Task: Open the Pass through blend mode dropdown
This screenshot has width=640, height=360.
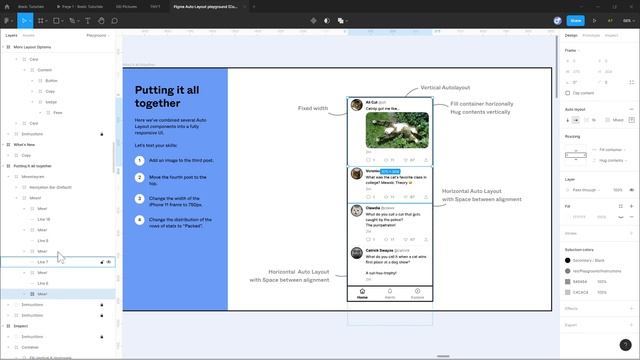Action: click(x=587, y=190)
